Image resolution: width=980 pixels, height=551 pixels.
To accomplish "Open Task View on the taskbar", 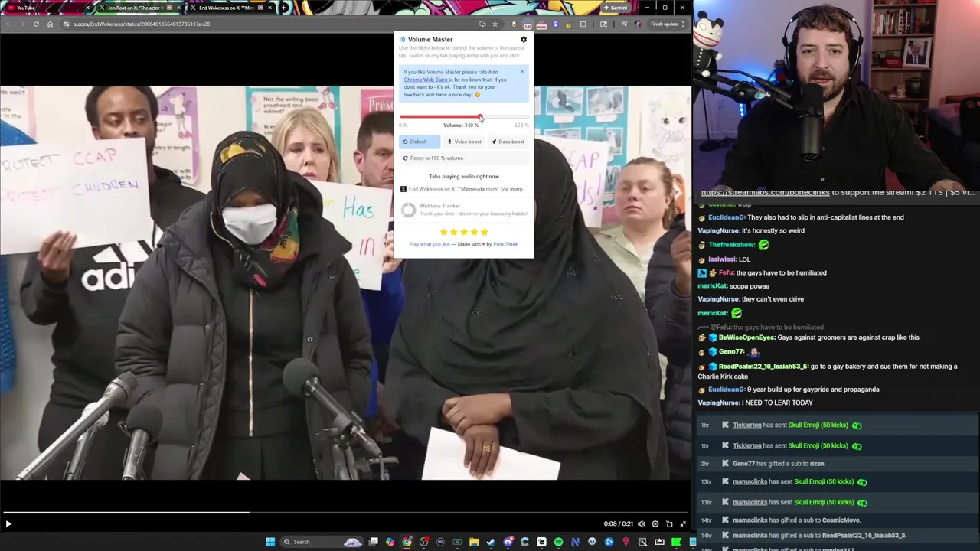I will click(x=373, y=542).
